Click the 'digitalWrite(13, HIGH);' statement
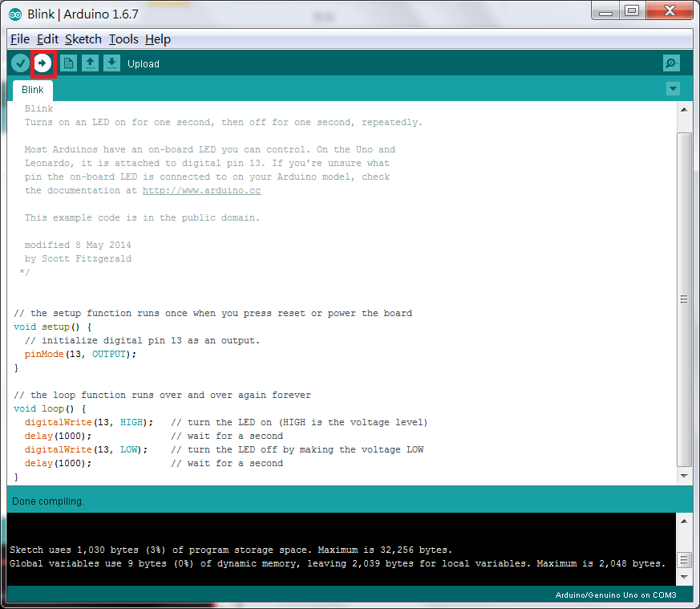 coord(89,423)
